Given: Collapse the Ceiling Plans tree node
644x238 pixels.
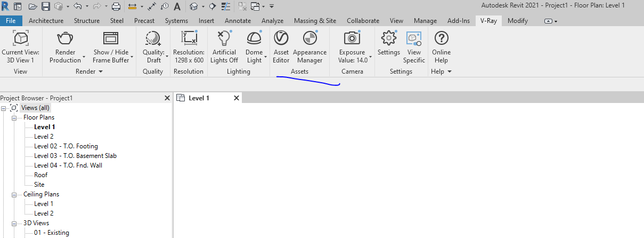Looking at the screenshot, I should pyautogui.click(x=14, y=194).
